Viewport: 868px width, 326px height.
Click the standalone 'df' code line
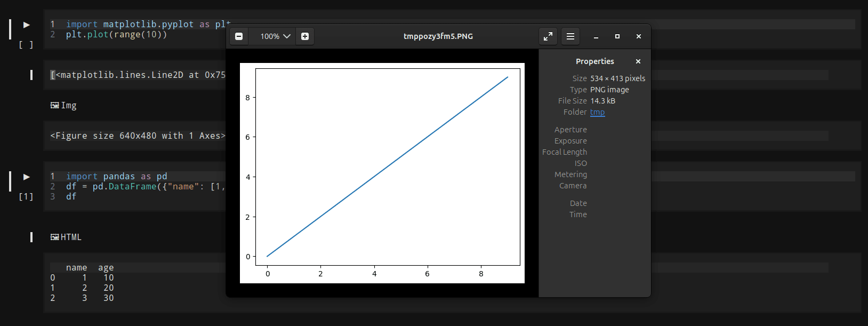[x=71, y=197]
